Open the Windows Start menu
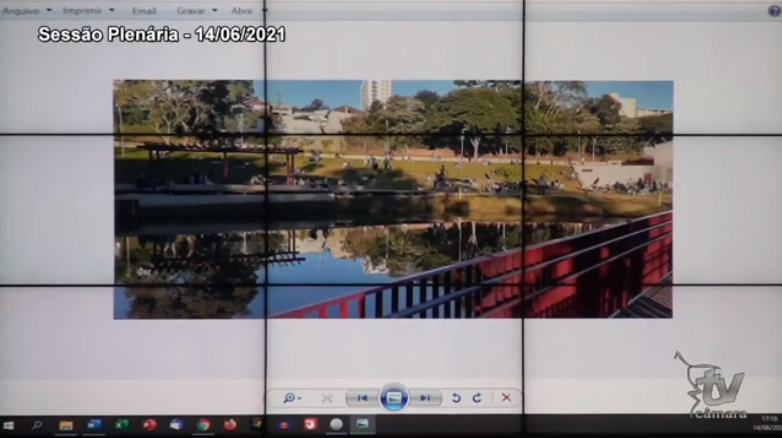 pyautogui.click(x=8, y=426)
